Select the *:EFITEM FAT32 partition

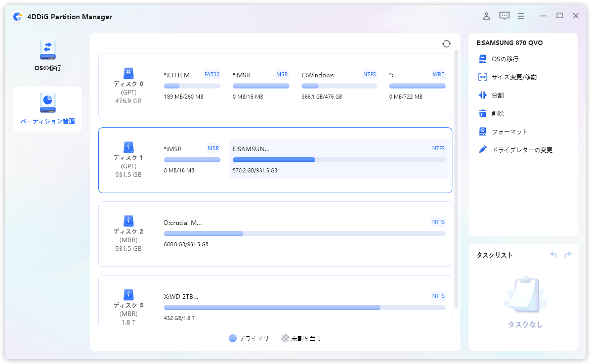coord(192,85)
